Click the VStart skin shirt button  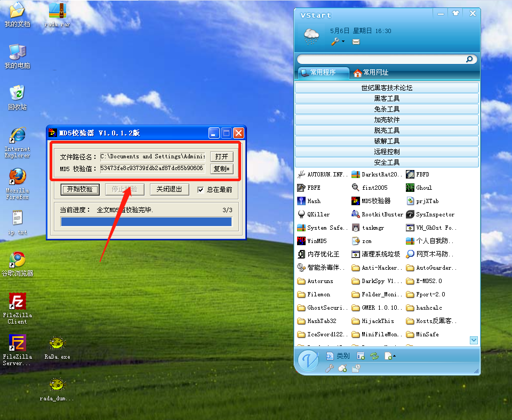pos(456,13)
